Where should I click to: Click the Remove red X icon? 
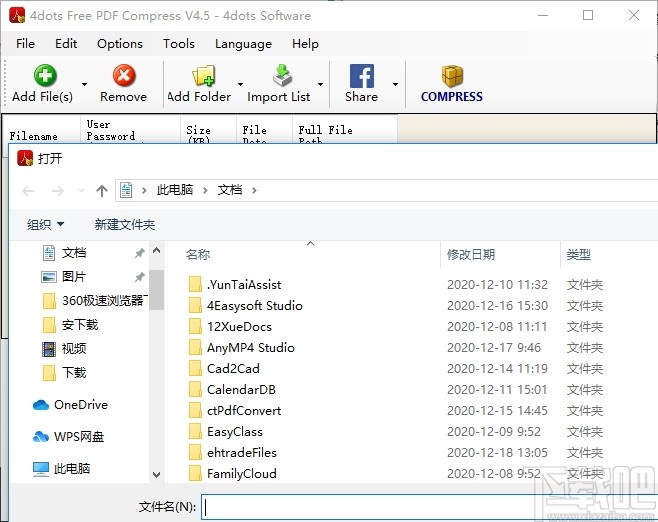pos(124,76)
